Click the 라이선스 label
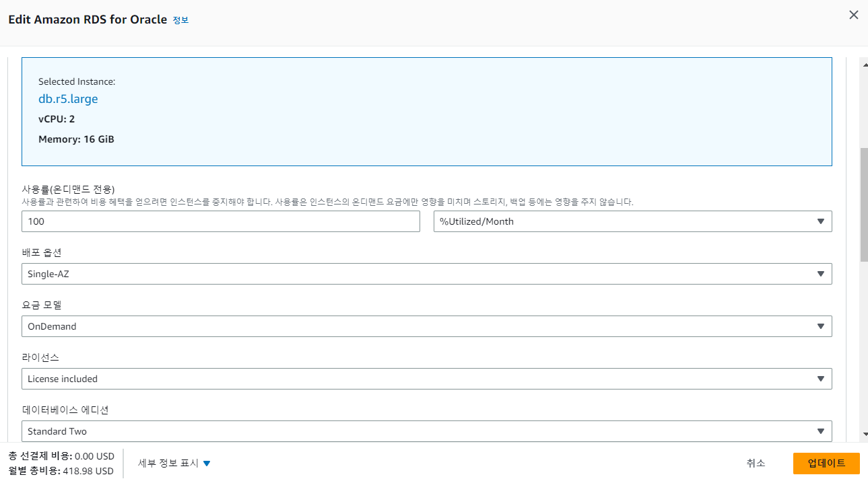868x481 pixels. click(40, 357)
